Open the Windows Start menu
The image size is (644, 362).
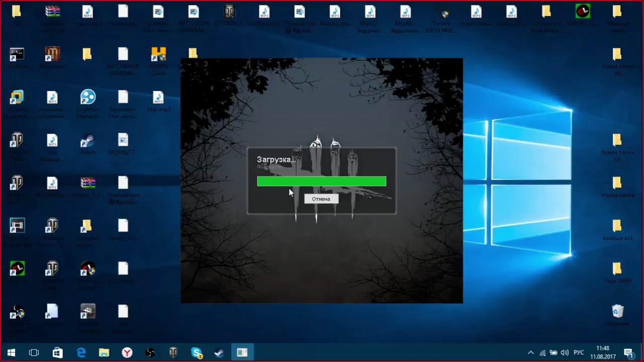[11, 353]
